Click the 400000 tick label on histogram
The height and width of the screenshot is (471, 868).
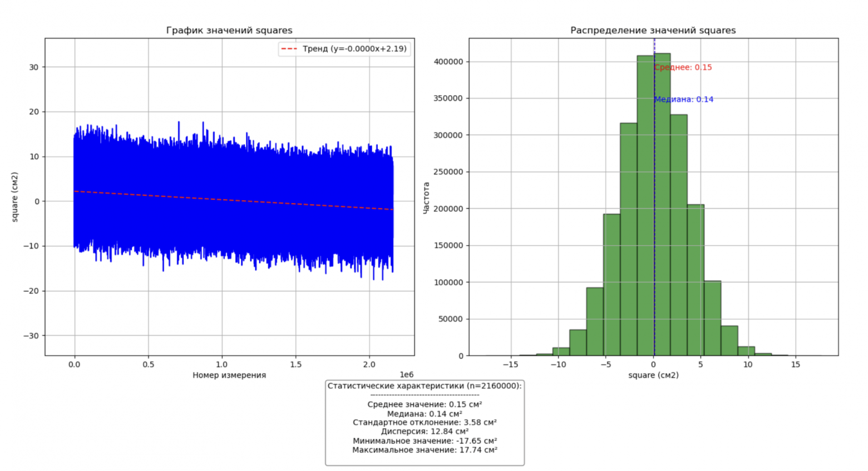click(448, 62)
